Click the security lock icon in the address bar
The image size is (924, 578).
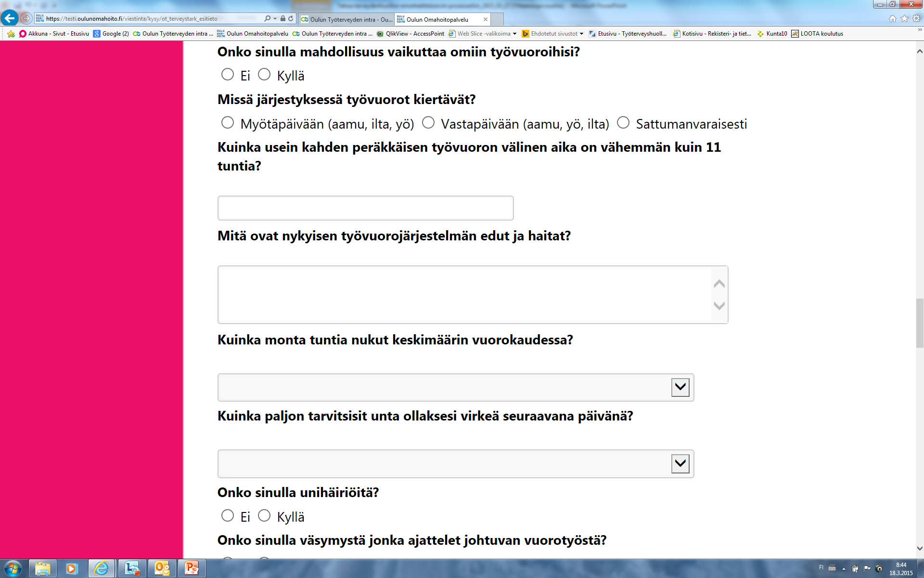pyautogui.click(x=283, y=19)
